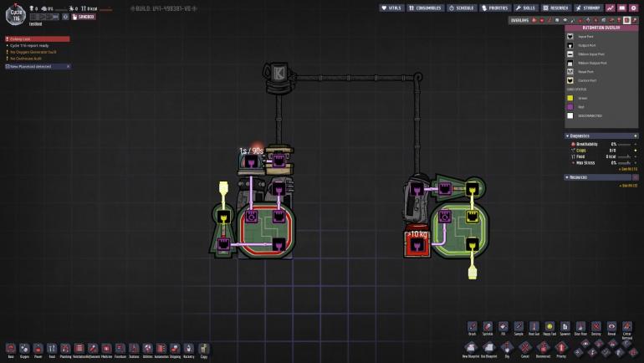This screenshot has height=363, width=644.
Task: Open the Priorities tab
Action: point(495,8)
